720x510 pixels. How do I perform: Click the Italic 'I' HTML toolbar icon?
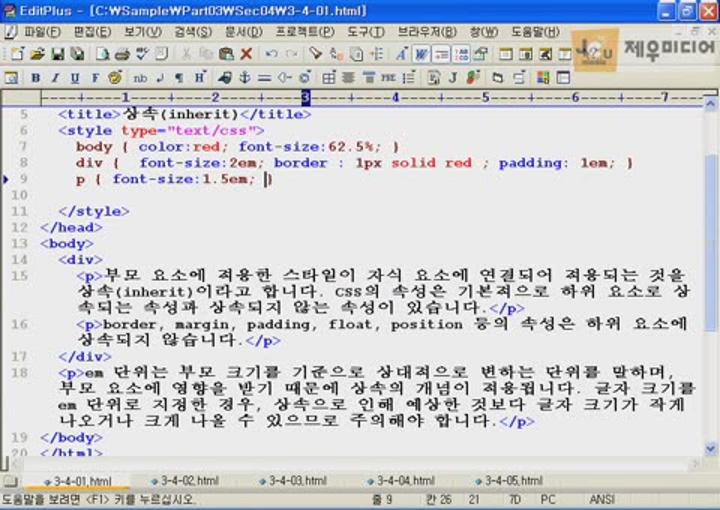tap(55, 78)
